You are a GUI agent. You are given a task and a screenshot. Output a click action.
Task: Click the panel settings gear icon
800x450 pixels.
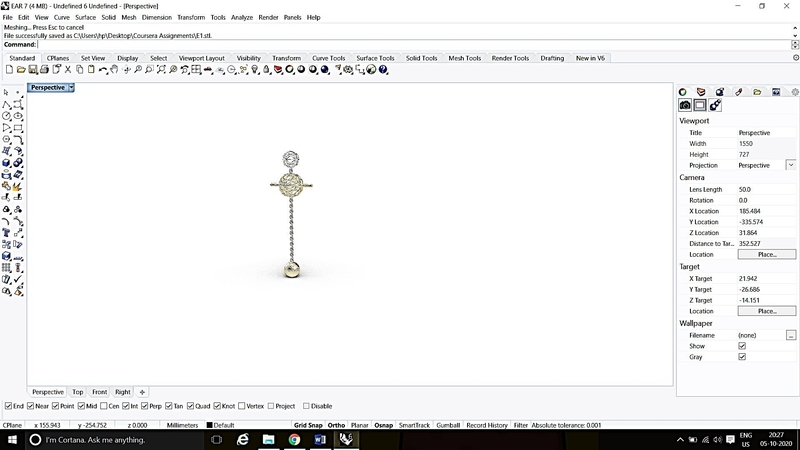pos(795,92)
